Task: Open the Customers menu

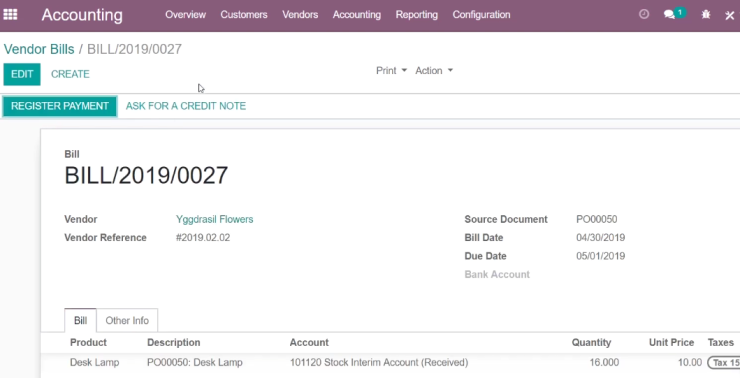Action: [244, 15]
